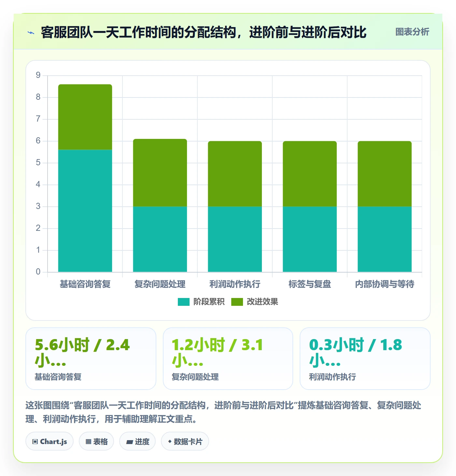
Task: Click the bar icon in the 进度 chip
Action: (130, 442)
